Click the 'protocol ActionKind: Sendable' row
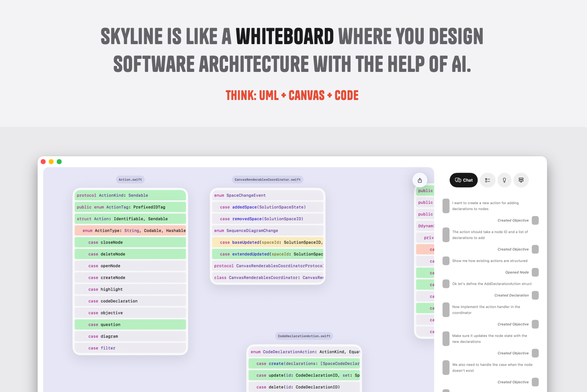The width and height of the screenshot is (587, 392). coord(130,195)
